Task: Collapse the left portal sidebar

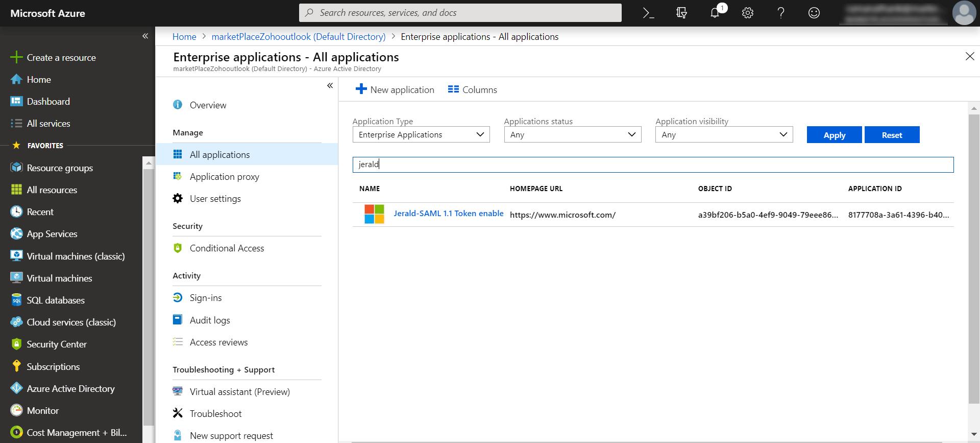Action: [145, 36]
